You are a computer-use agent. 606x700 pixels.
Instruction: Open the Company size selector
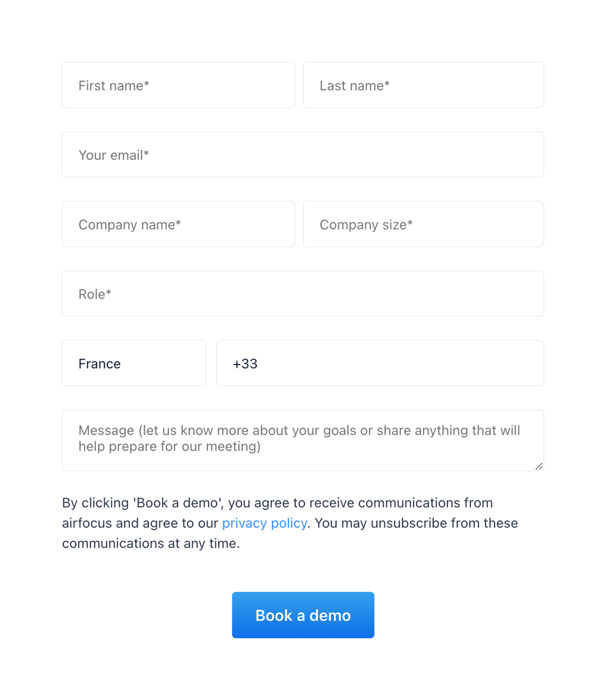pyautogui.click(x=423, y=224)
